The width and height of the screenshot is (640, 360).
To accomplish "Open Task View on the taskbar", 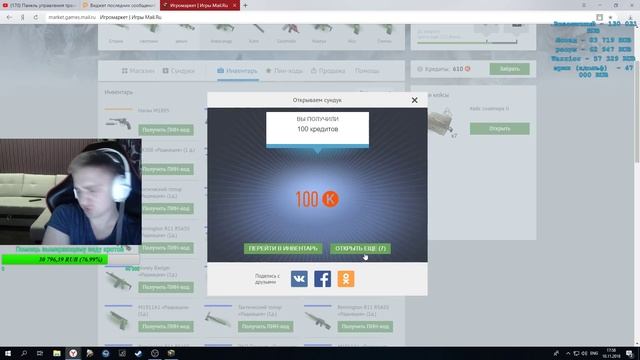I will 40,353.
